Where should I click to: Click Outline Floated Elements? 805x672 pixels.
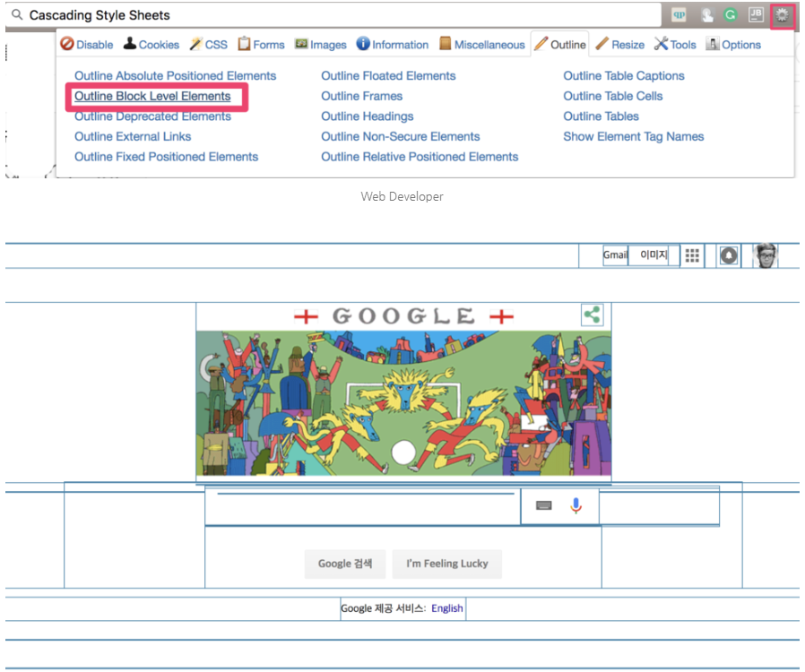(388, 76)
